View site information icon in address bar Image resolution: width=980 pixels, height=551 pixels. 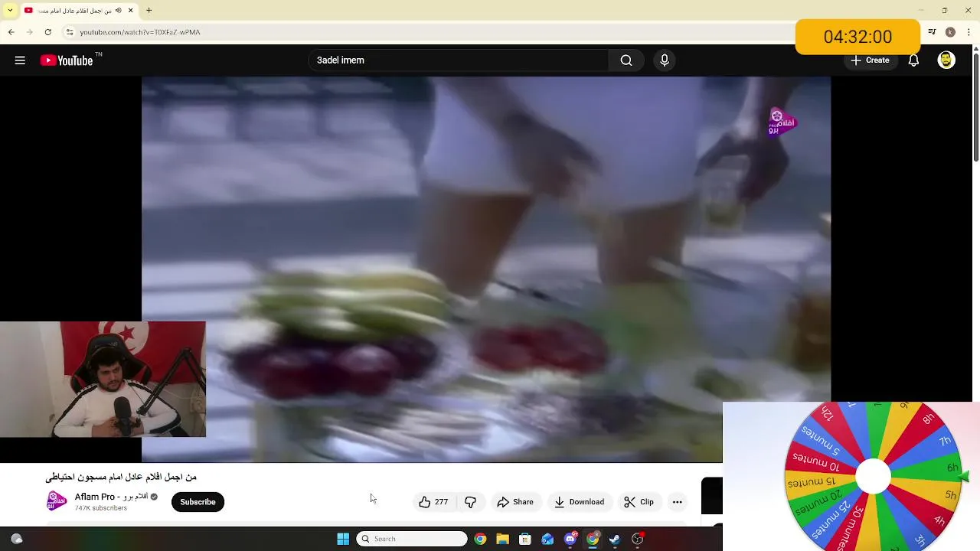(x=70, y=32)
